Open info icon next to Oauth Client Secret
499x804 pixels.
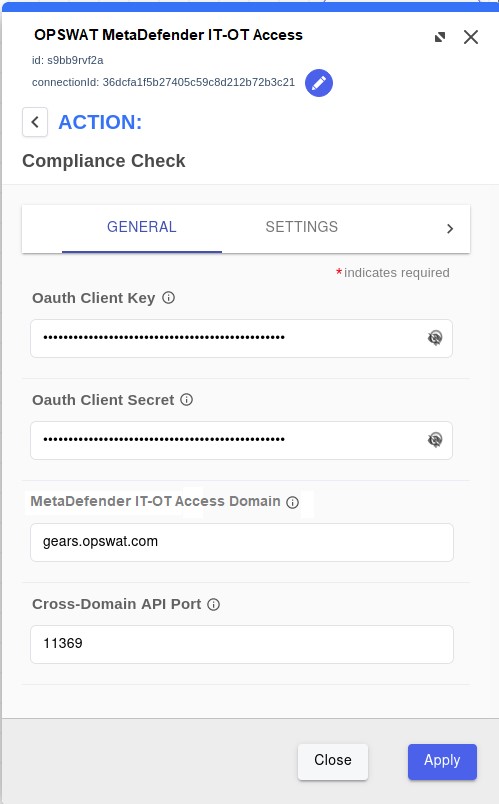click(187, 399)
